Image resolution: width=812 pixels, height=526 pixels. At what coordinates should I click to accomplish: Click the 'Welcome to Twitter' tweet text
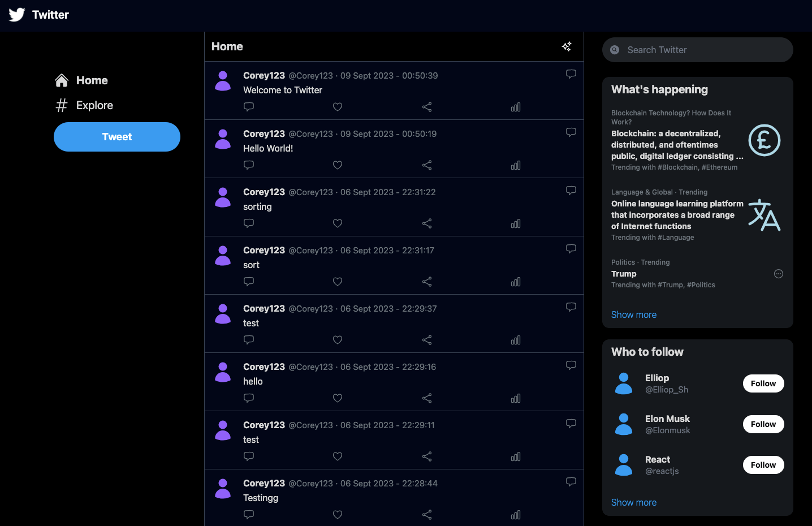283,90
